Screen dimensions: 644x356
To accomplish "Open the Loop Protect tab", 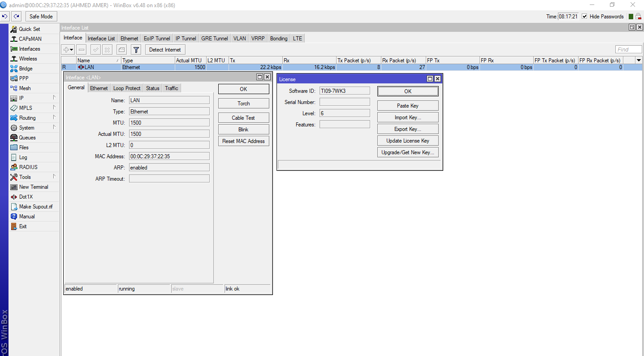I will click(x=126, y=88).
